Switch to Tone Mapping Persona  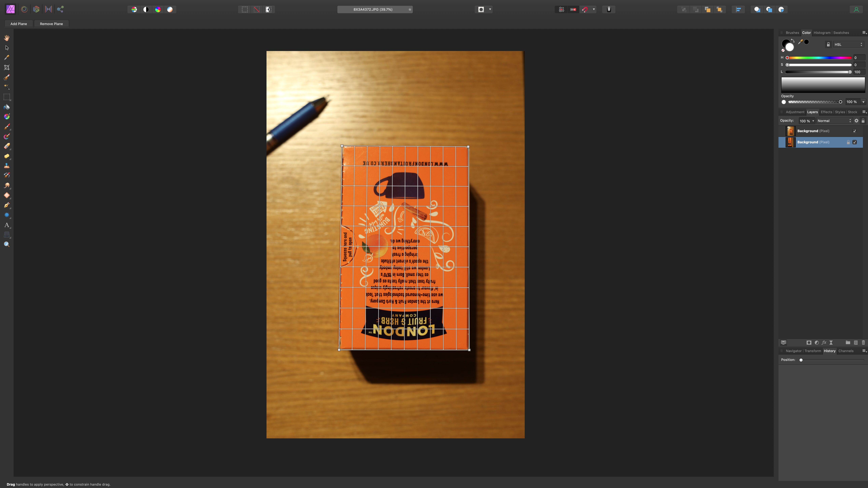point(48,9)
